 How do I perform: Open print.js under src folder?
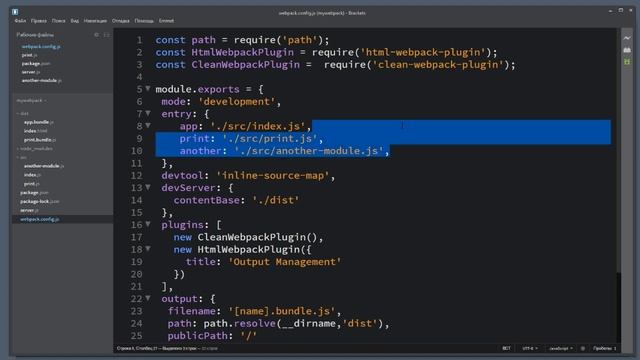tap(31, 184)
